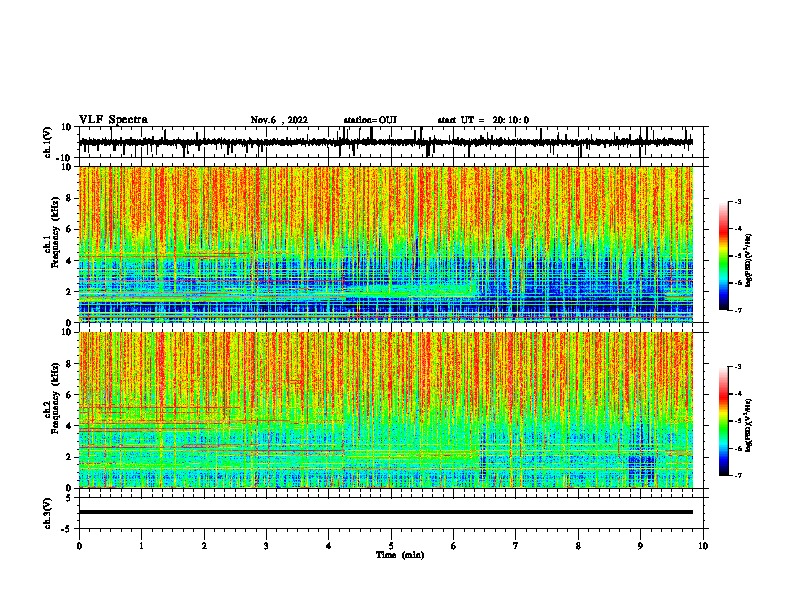Click the ch.2 color scale bar
792x612 pixels.
[x=723, y=421]
